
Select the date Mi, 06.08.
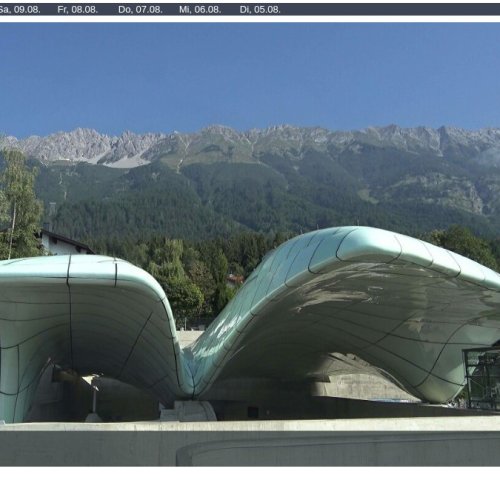[x=200, y=10]
